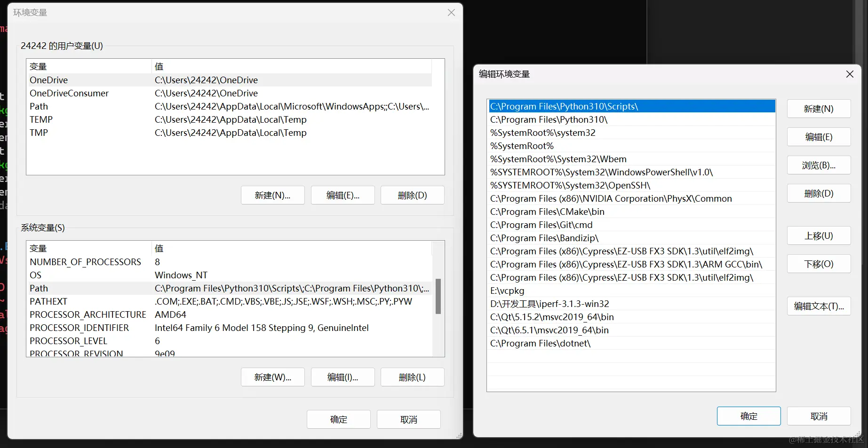Click 编辑(E)... for user variables
The height and width of the screenshot is (448, 868).
point(342,195)
